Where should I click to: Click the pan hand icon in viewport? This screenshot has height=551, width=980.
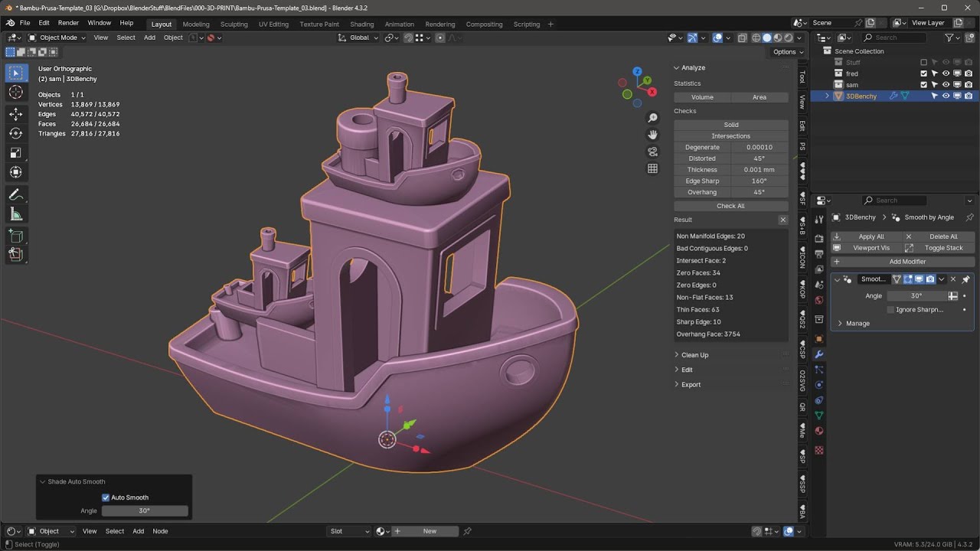[652, 135]
